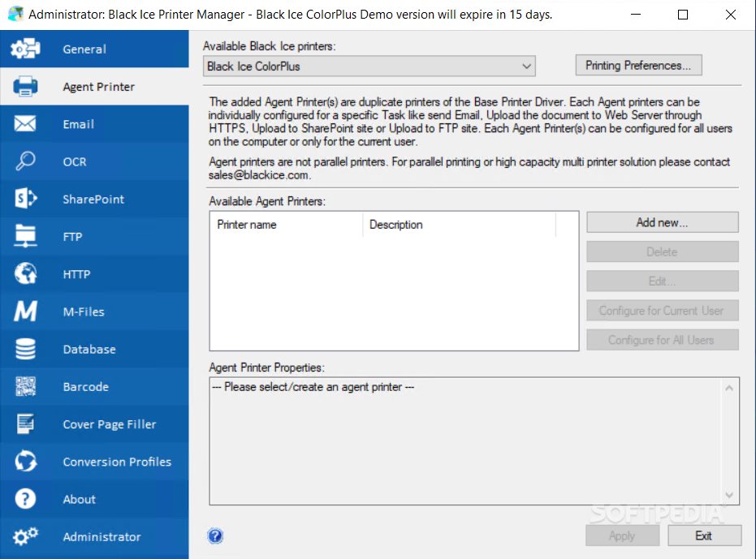Click the Administrator gears icon
The height and width of the screenshot is (559, 756).
pyautogui.click(x=25, y=535)
